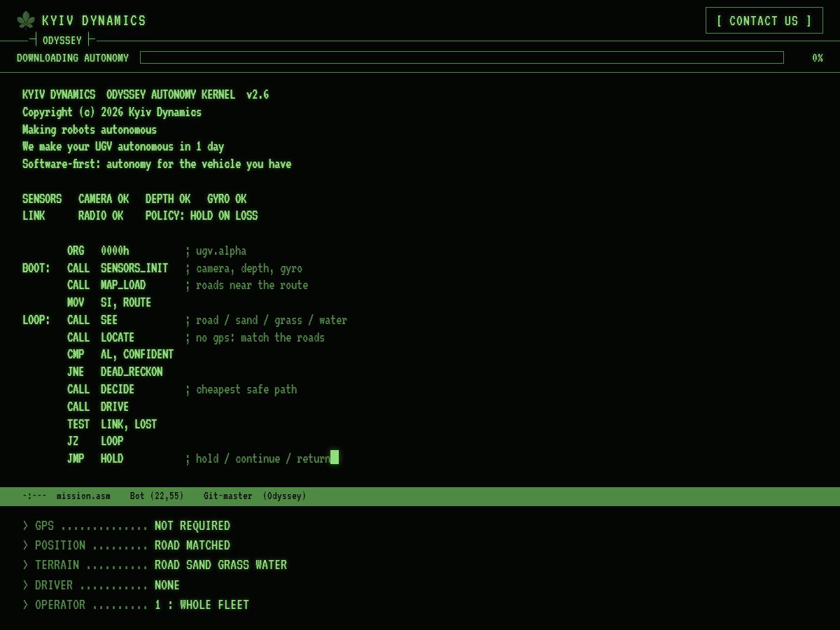The image size is (840, 630).
Task: Click the Copyright (c) 2026 Kyiv Dynamics line
Action: pos(112,112)
